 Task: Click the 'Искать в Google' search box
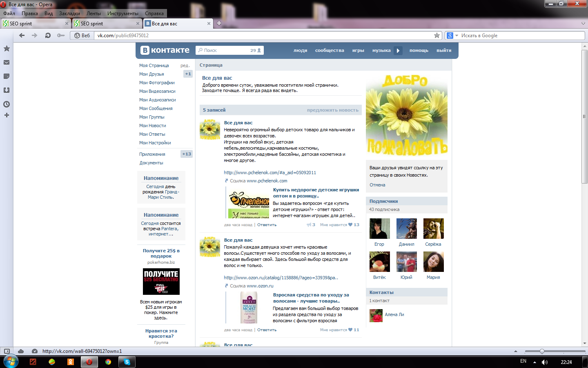point(522,36)
